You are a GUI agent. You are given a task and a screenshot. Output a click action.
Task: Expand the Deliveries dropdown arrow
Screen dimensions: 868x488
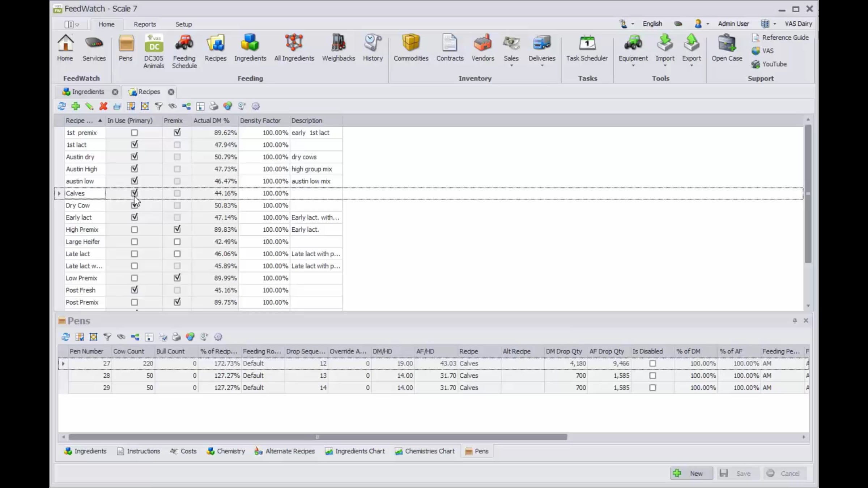542,66
